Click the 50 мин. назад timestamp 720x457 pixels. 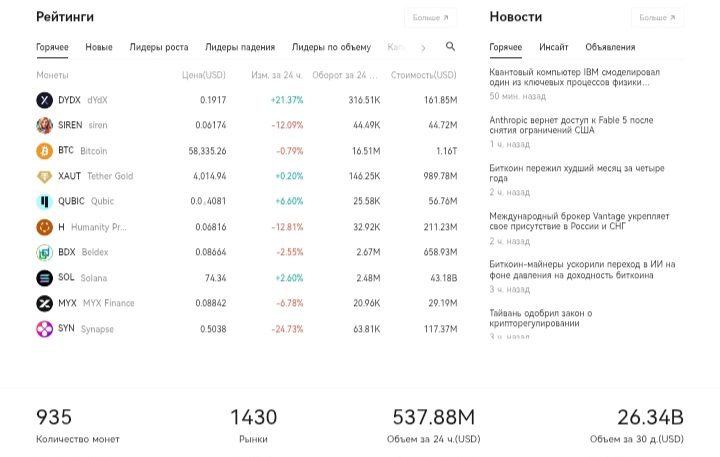point(518,96)
